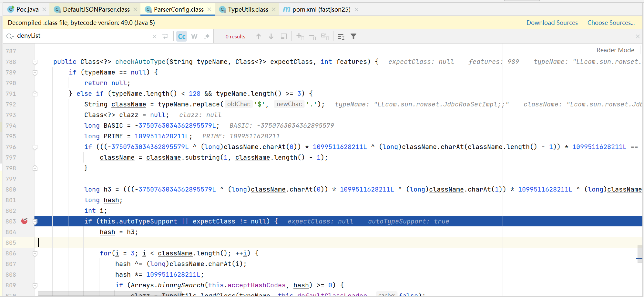644x297 pixels.
Task: Open the search filter options
Action: tap(353, 36)
